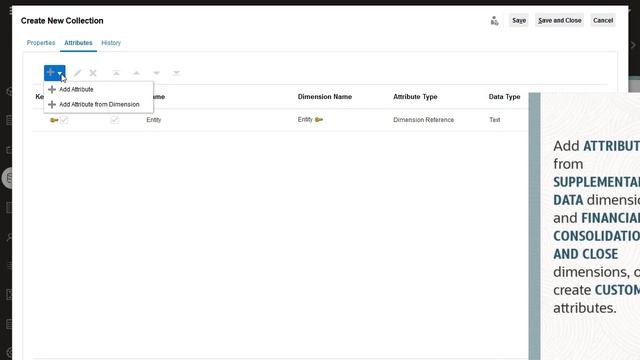Click the Data Type column header

[504, 97]
